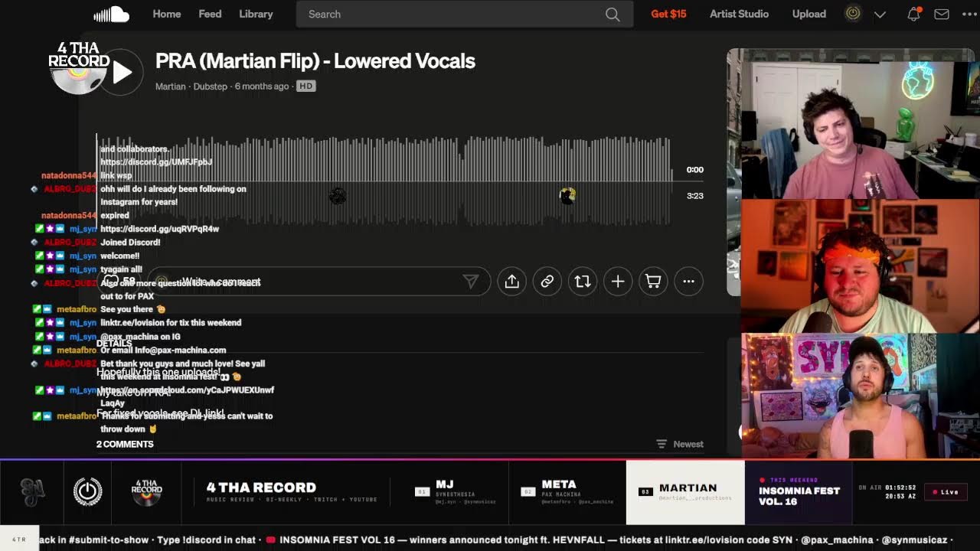Click the natadonna544 username saying expired
The image size is (980, 551).
pos(69,216)
